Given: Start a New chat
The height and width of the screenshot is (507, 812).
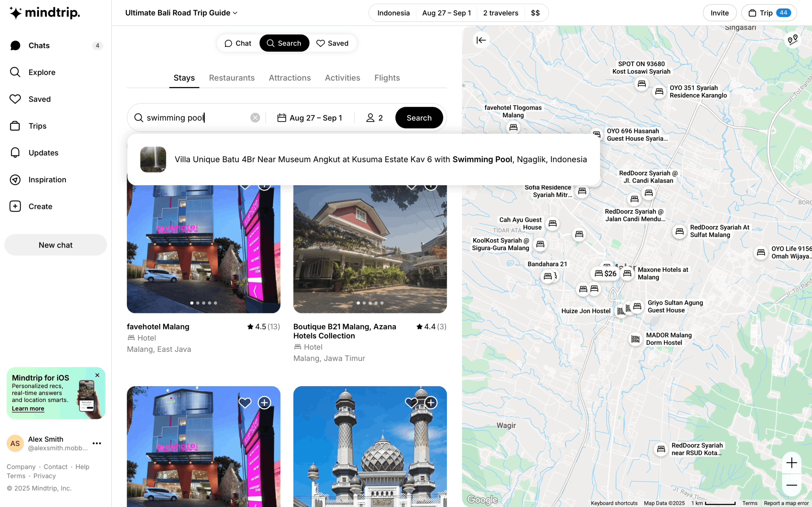Looking at the screenshot, I should pyautogui.click(x=55, y=245).
